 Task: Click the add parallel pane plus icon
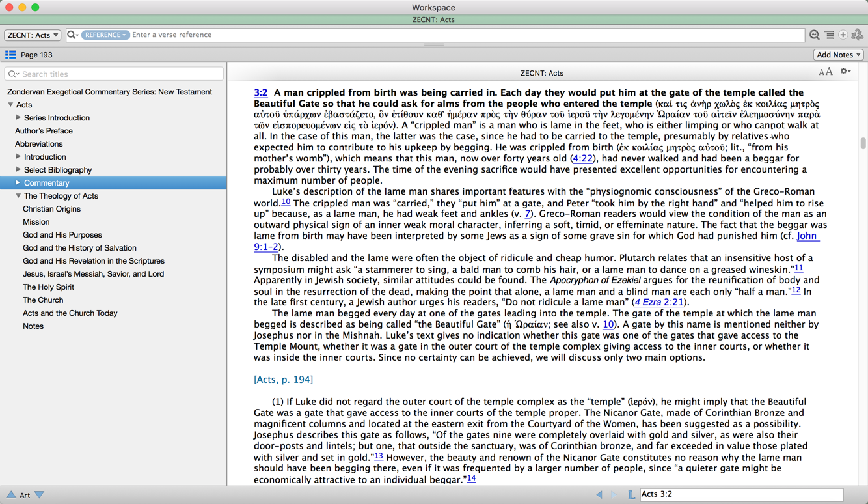(x=843, y=35)
